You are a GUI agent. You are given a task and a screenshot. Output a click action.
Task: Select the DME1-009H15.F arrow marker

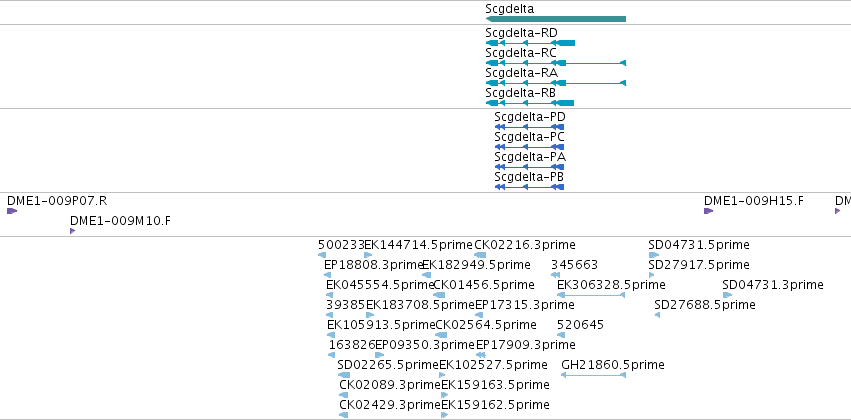point(708,211)
